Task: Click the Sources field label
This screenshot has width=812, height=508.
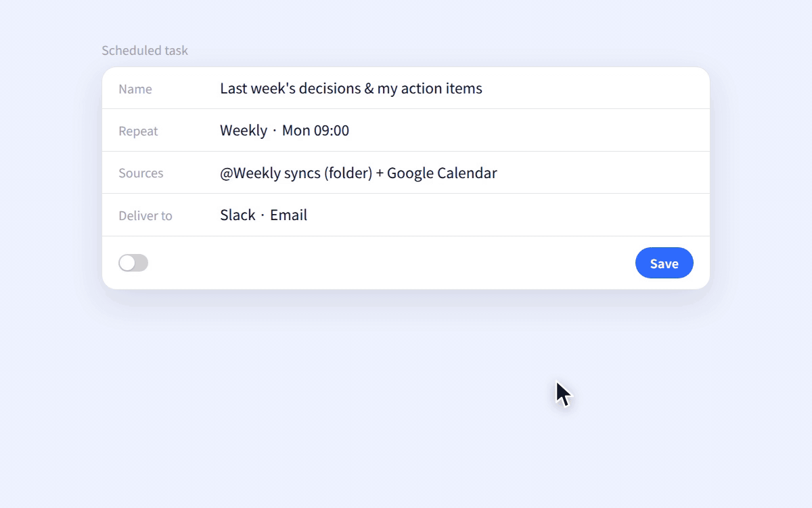Action: tap(141, 173)
